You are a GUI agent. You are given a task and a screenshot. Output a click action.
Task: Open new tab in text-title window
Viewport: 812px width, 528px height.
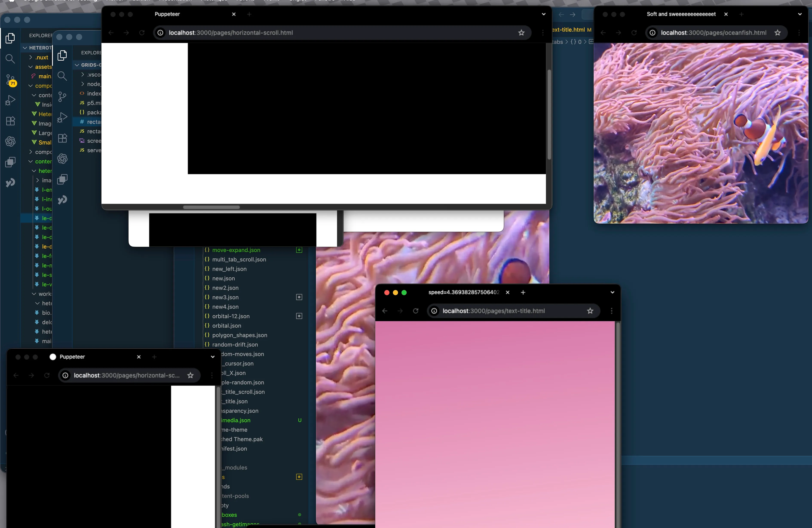coord(523,293)
